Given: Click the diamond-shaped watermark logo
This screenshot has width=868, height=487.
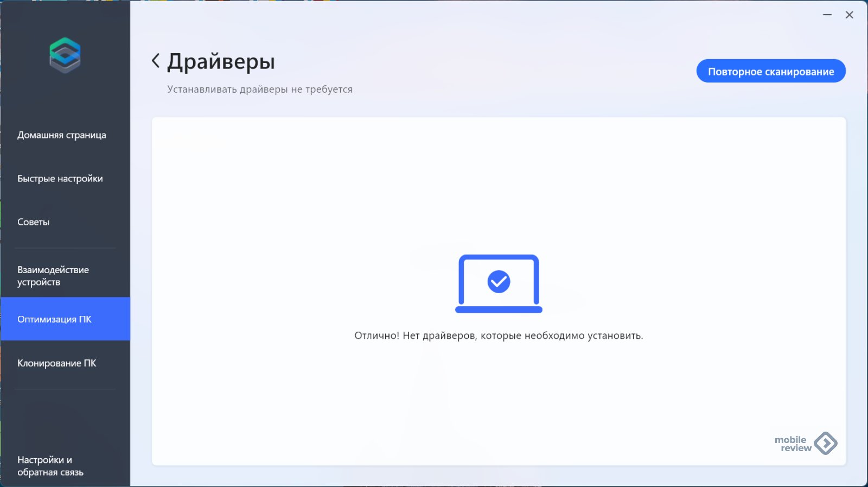Looking at the screenshot, I should tap(826, 444).
